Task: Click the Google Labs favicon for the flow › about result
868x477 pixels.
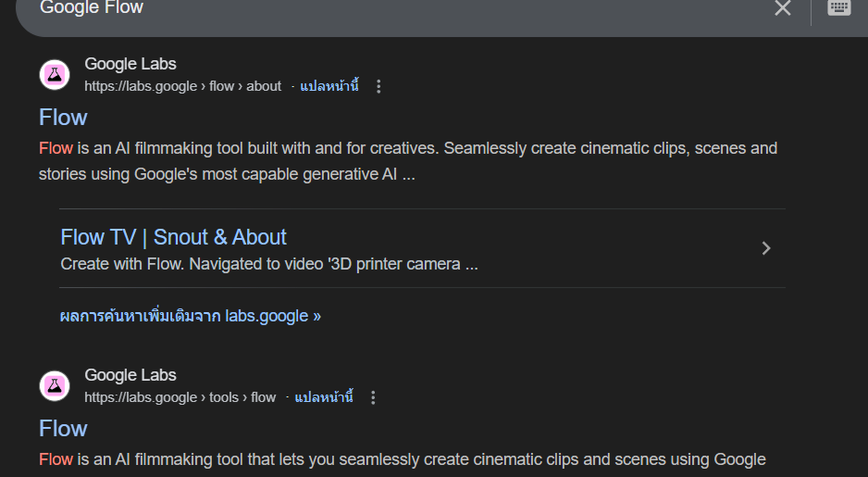Action: tap(55, 75)
